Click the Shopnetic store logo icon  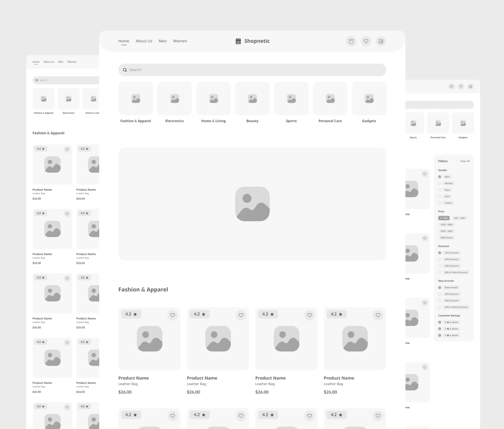click(238, 41)
